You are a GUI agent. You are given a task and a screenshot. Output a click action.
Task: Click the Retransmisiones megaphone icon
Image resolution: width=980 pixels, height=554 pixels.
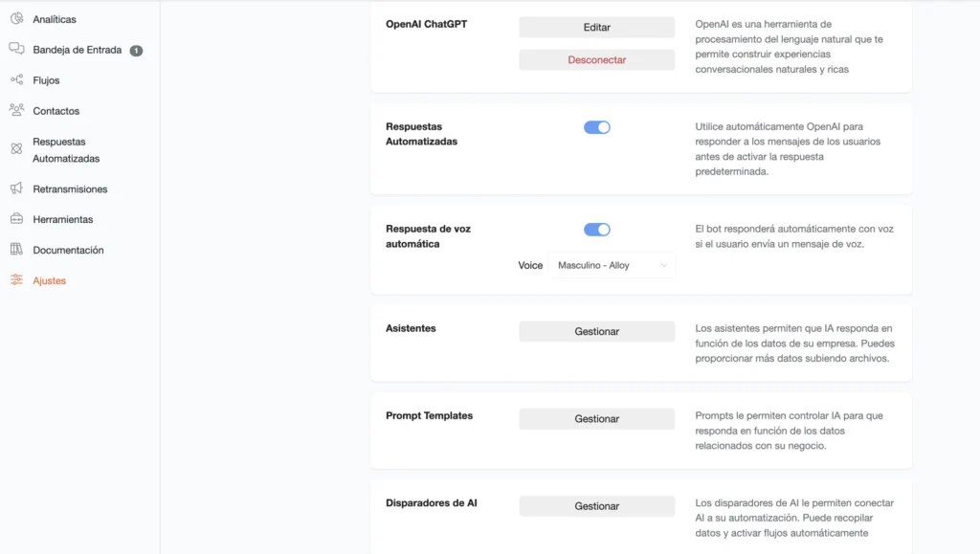click(17, 188)
